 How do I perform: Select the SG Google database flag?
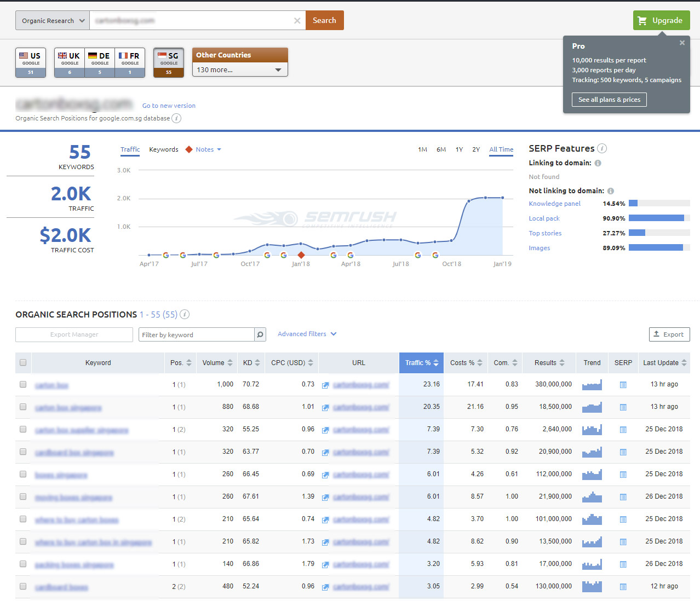169,62
